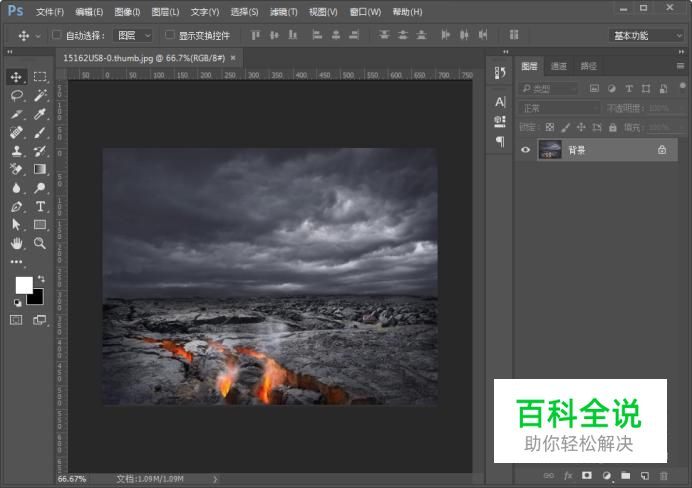Select the Pen tool
Viewport: 692px width, 488px height.
(17, 206)
